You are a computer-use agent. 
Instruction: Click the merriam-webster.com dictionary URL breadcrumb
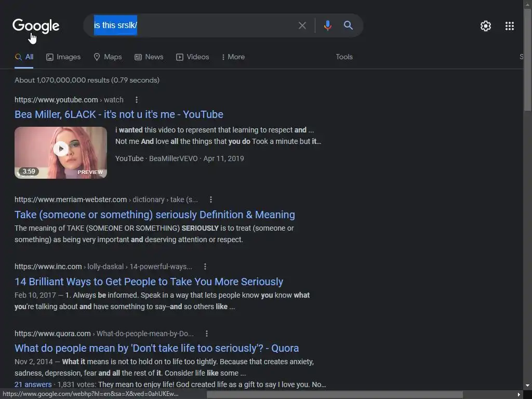[106, 199]
